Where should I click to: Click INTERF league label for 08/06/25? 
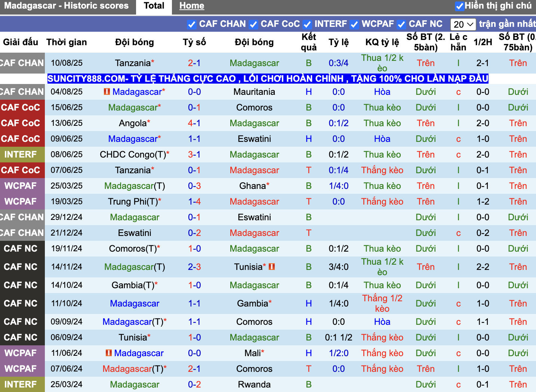(x=21, y=155)
